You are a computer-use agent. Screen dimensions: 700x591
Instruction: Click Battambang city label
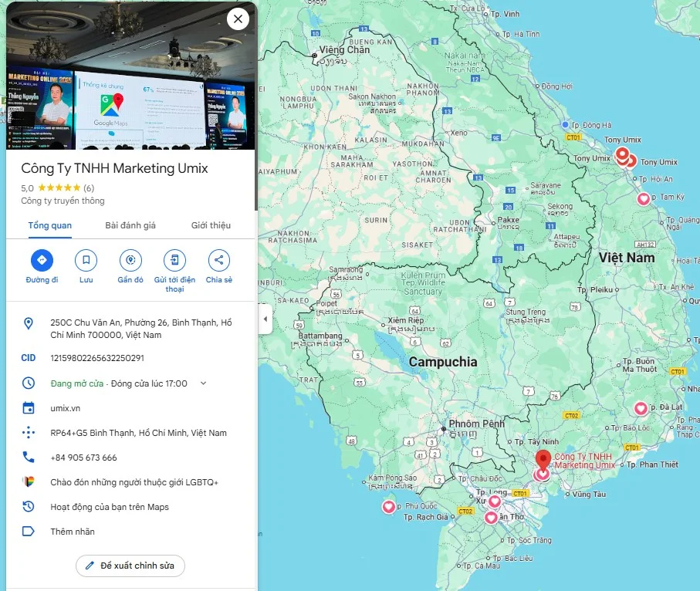[320, 336]
